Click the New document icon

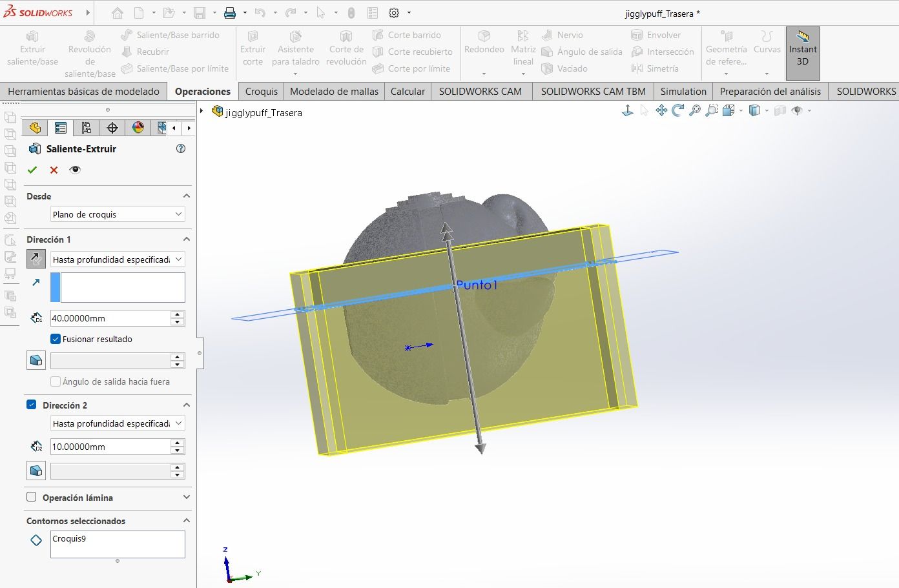(139, 13)
